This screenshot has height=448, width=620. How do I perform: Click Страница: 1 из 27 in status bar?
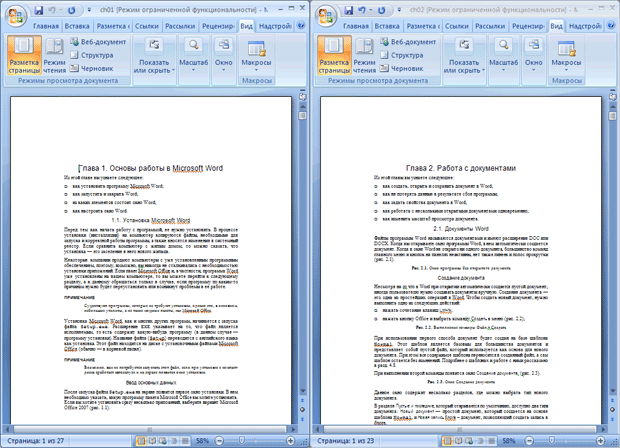pyautogui.click(x=35, y=440)
